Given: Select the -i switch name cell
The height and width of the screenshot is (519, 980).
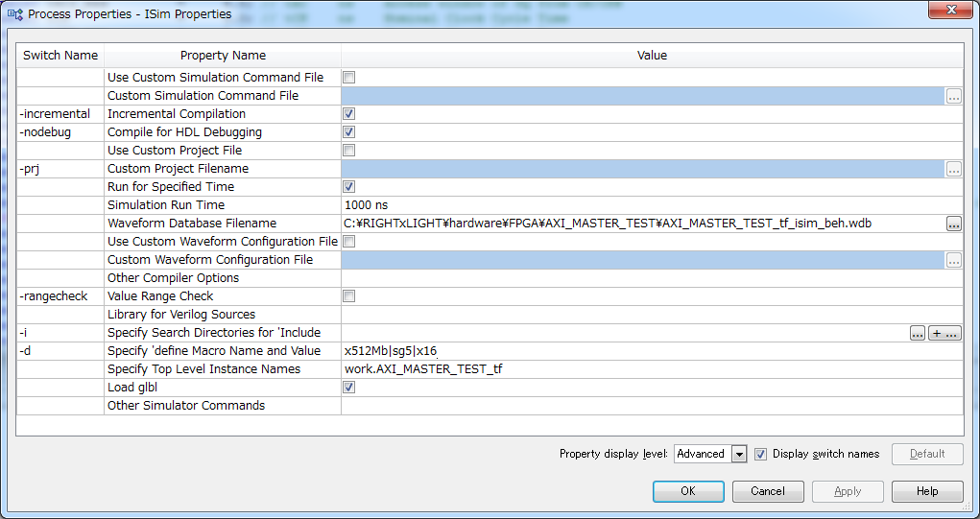Looking at the screenshot, I should 60,333.
